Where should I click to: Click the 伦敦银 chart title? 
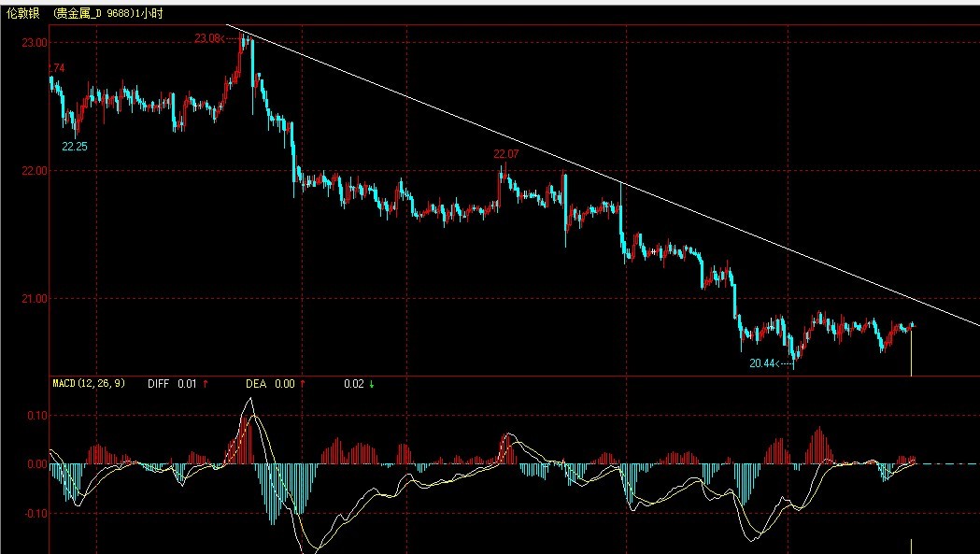(x=24, y=12)
